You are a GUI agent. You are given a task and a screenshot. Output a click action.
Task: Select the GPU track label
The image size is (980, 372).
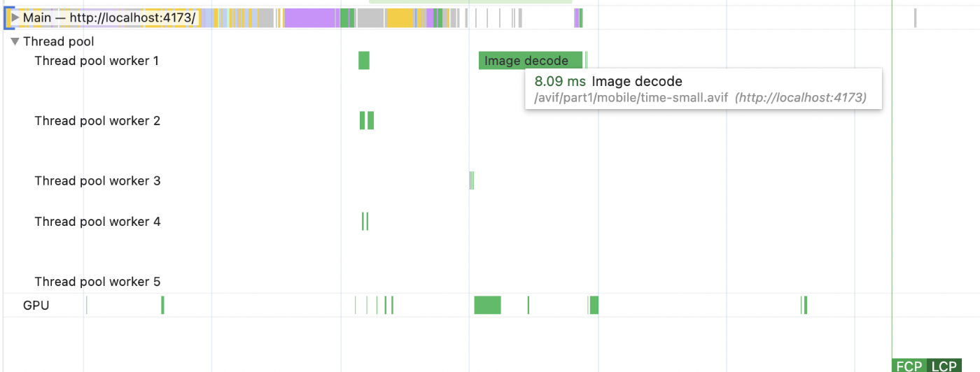coord(36,306)
